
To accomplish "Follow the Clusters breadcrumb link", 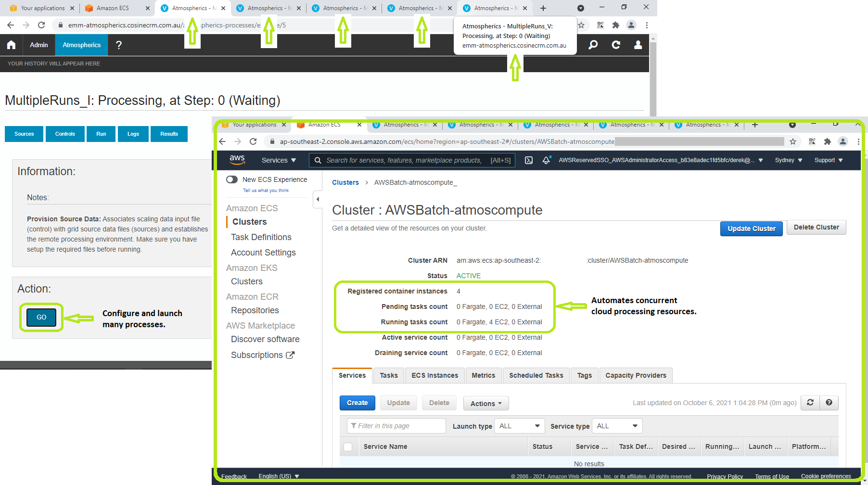I will 345,182.
